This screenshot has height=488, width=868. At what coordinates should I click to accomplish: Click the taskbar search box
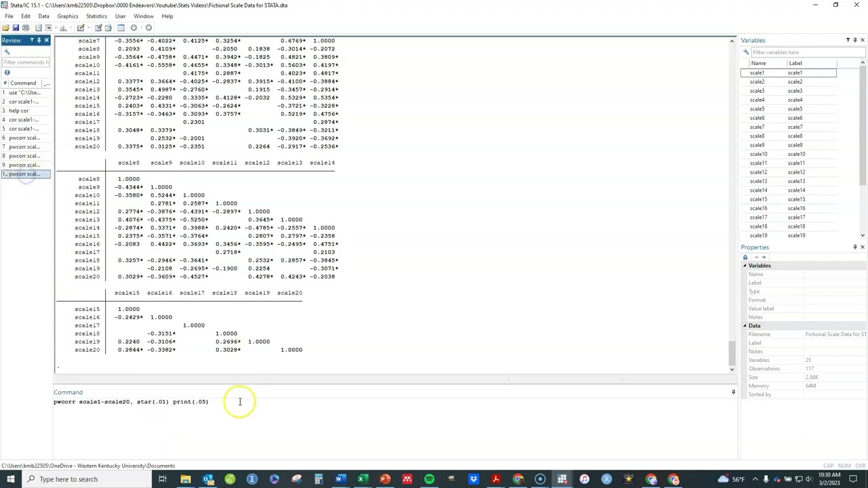tap(88, 479)
